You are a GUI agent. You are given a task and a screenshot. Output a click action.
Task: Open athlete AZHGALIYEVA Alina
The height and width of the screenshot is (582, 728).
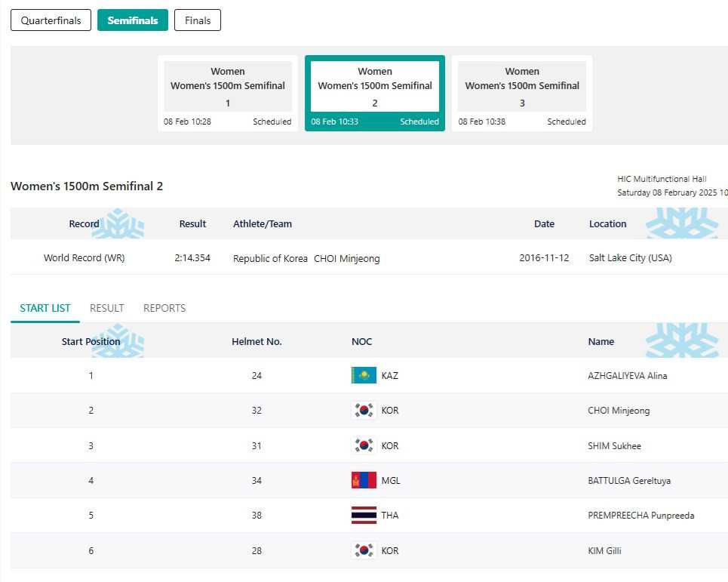coord(627,376)
